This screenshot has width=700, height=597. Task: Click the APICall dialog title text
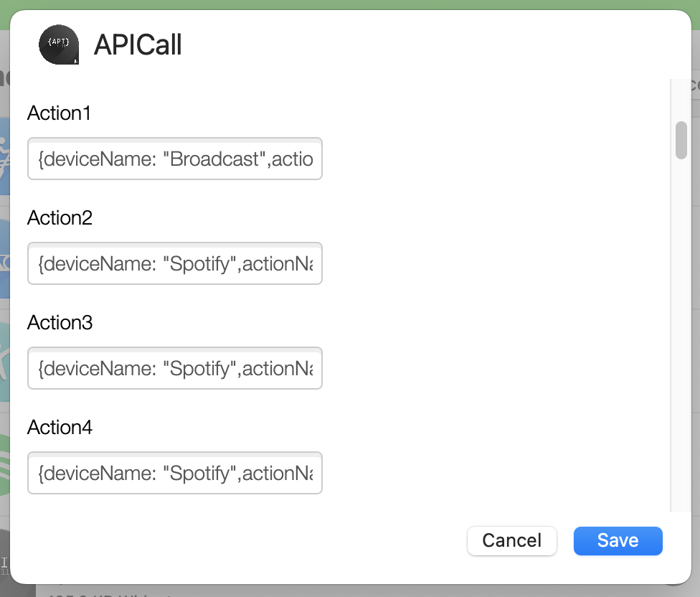point(138,44)
